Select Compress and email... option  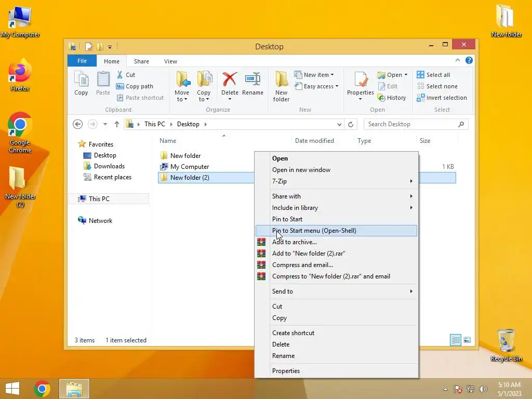click(336, 265)
